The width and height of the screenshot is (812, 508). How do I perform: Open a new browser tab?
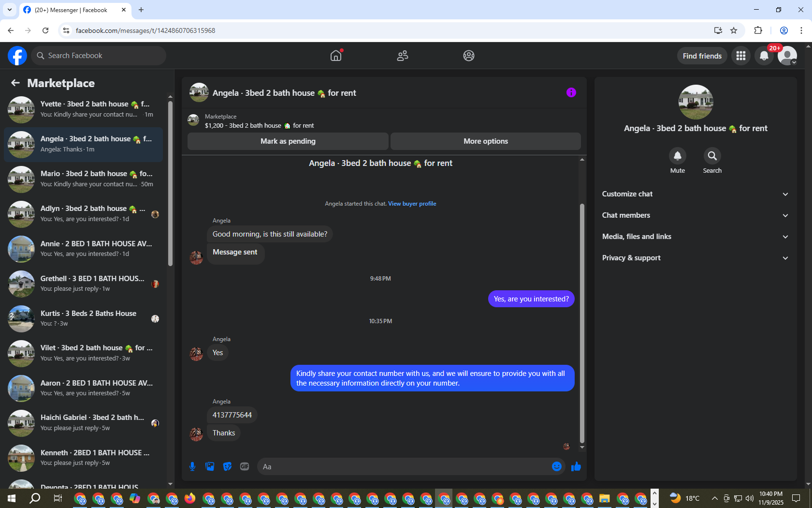141,10
